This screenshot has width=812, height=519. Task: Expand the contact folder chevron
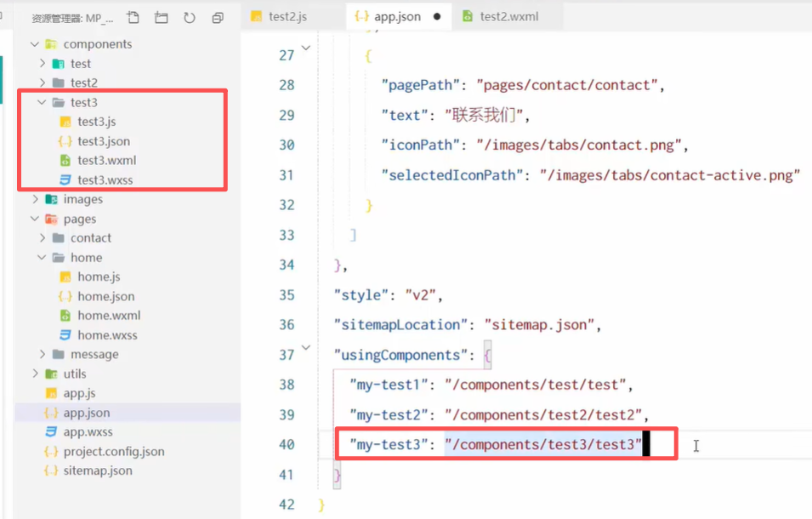(x=43, y=237)
